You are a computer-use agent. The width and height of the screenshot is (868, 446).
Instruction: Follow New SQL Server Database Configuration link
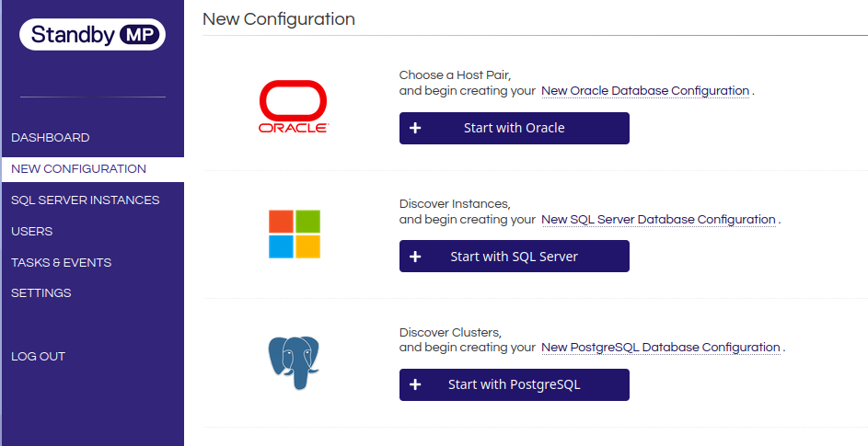click(658, 220)
